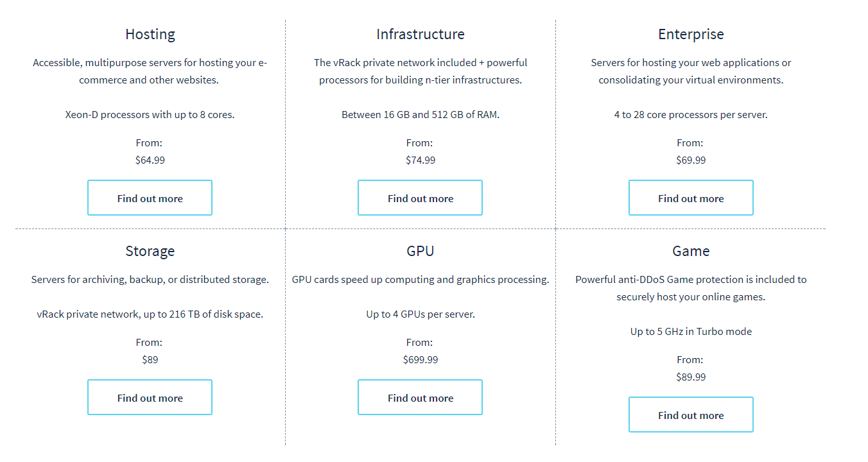This screenshot has width=868, height=462.
Task: Click the $699.99 GPU price
Action: point(421,360)
